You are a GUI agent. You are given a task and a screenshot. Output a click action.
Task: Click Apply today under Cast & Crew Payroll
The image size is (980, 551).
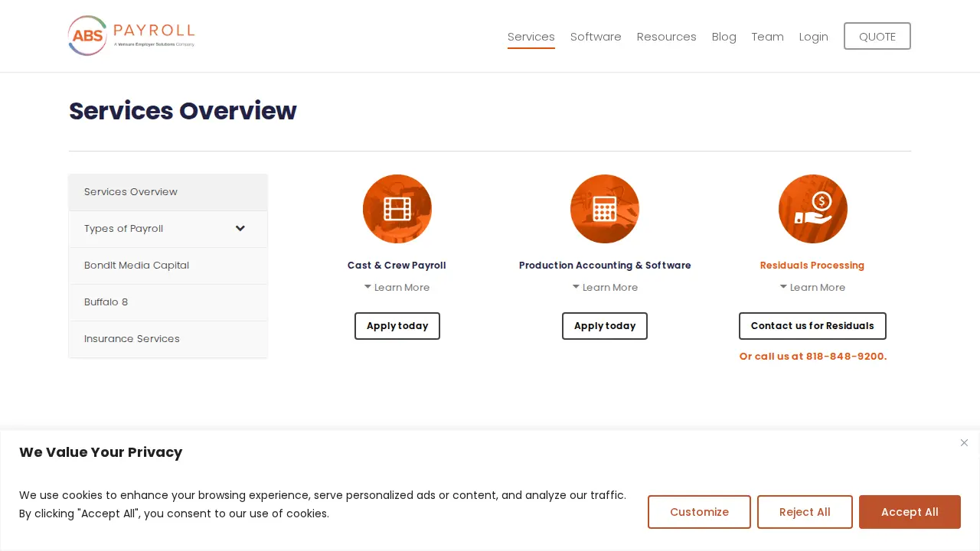(x=397, y=326)
